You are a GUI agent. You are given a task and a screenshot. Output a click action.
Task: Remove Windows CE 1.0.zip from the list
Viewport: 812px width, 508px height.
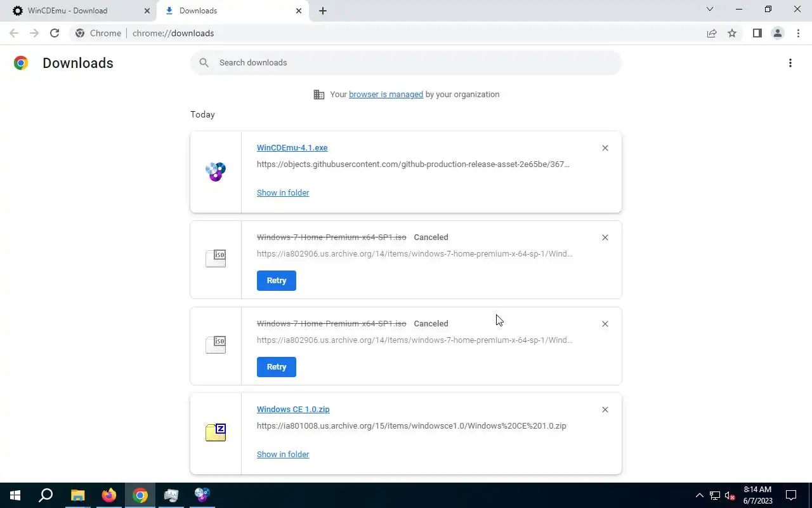[x=605, y=410]
